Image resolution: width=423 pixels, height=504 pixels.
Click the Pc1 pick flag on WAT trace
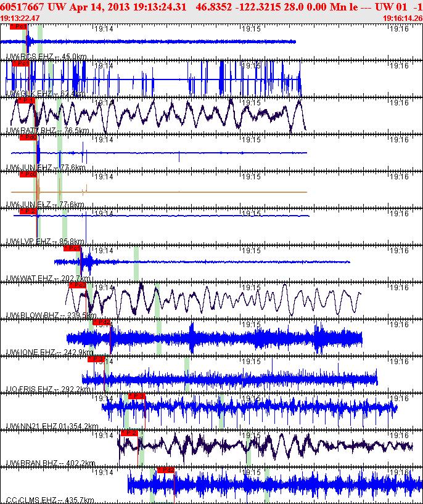pyautogui.click(x=72, y=248)
